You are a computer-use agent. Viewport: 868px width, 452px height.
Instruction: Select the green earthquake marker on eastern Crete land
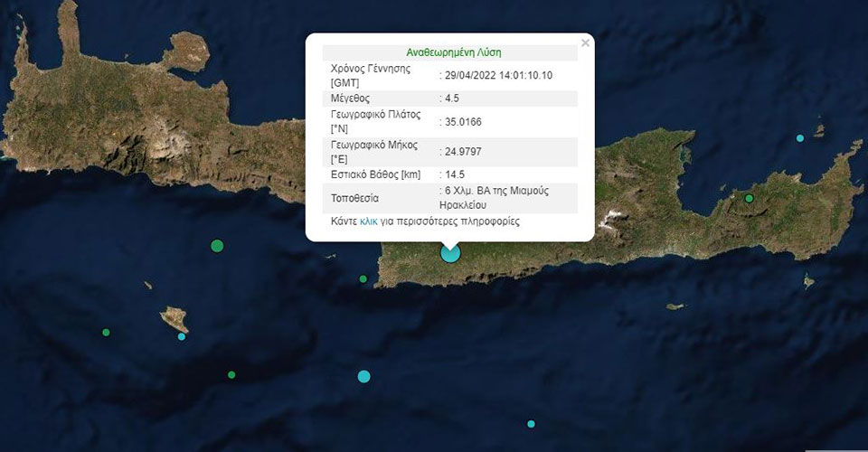(x=749, y=198)
